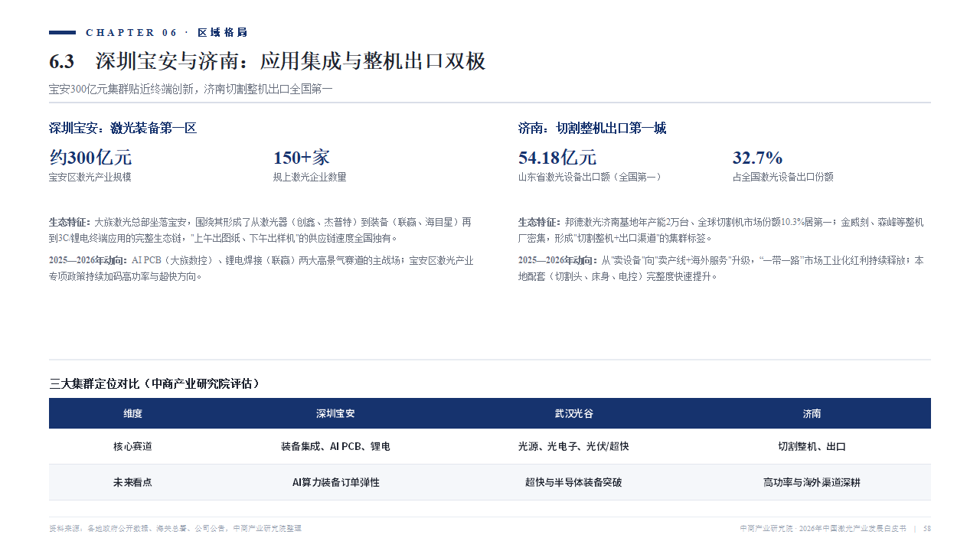980x551 pixels.
Task: Click the table title '三大集群定位对比（中商产业研究院评估）'
Action: 154,383
